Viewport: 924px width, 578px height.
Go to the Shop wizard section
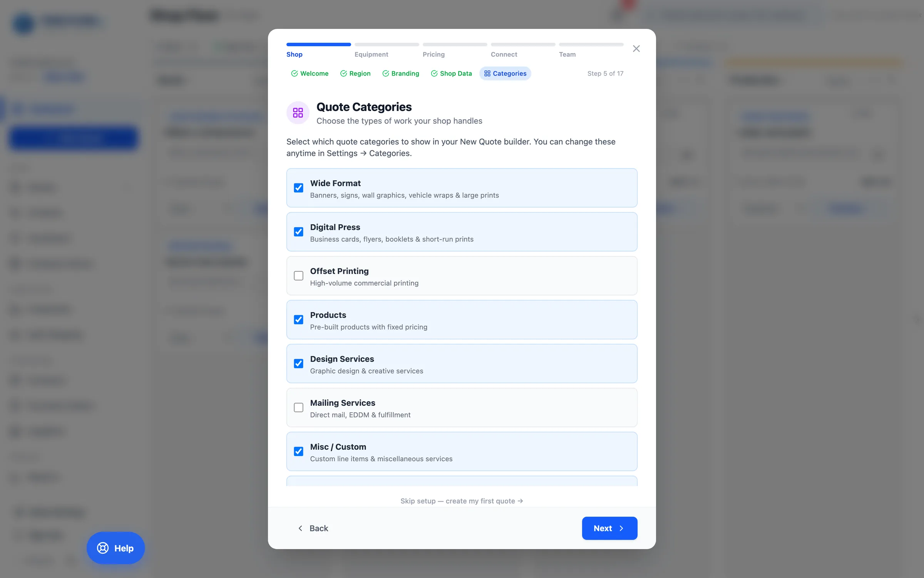click(295, 54)
